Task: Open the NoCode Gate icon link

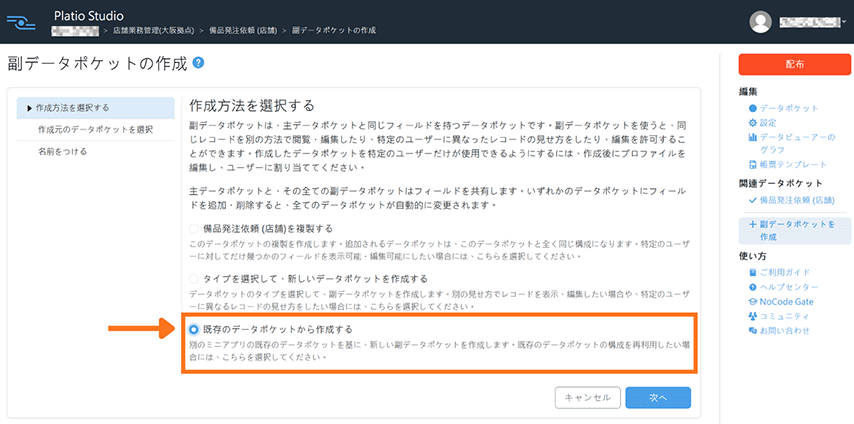Action: [753, 301]
